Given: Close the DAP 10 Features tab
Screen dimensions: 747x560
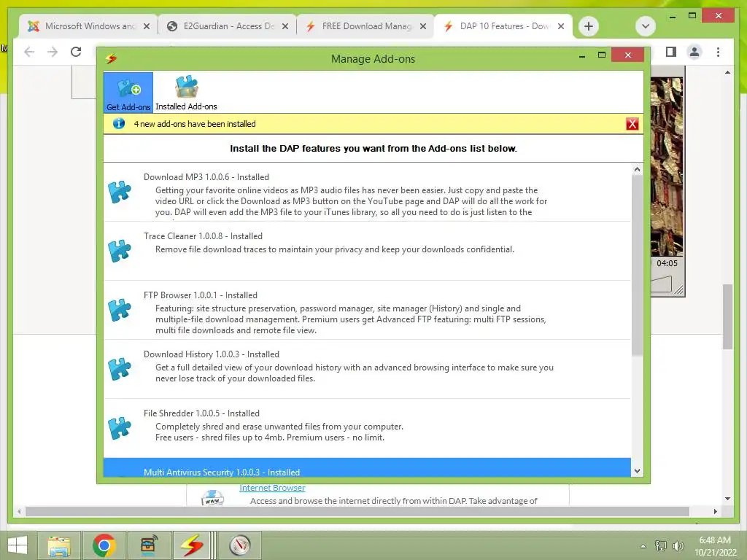Looking at the screenshot, I should click(x=561, y=26).
